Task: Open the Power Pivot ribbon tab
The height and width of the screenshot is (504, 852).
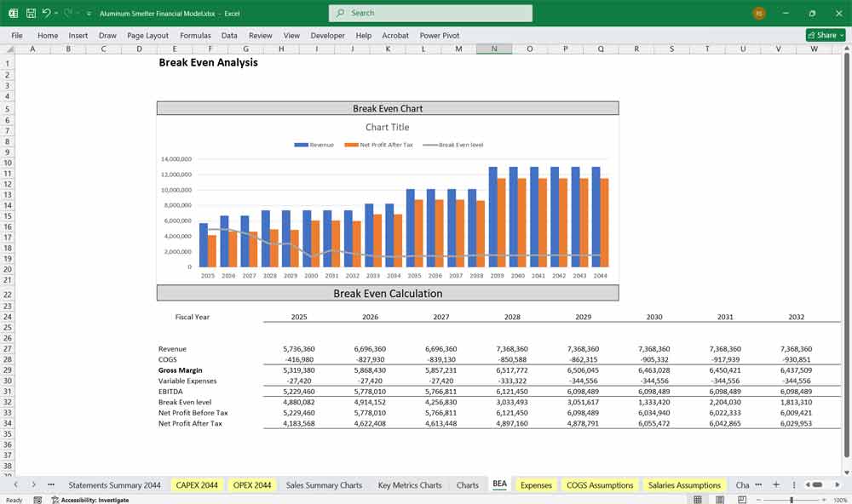Action: (x=440, y=36)
